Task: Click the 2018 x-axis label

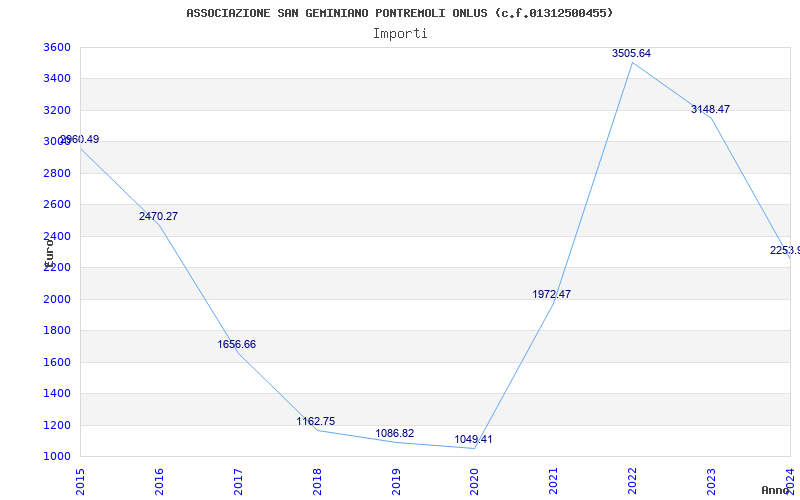Action: (317, 481)
